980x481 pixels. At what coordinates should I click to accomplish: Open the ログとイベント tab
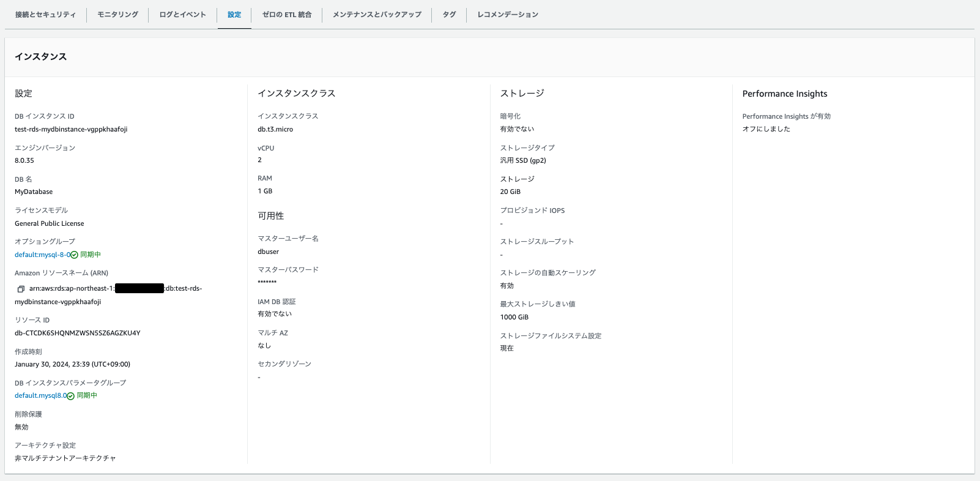182,15
